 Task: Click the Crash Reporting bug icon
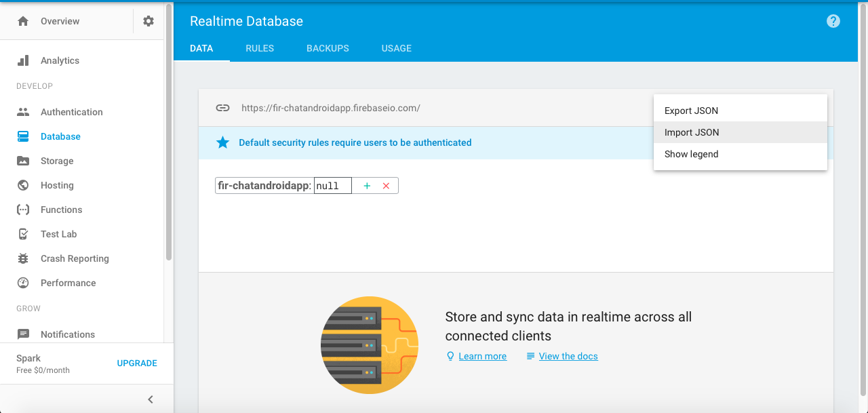pyautogui.click(x=23, y=258)
